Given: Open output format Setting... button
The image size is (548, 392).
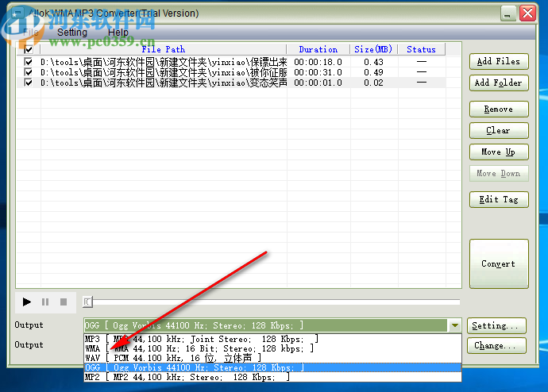Looking at the screenshot, I should click(x=496, y=325).
